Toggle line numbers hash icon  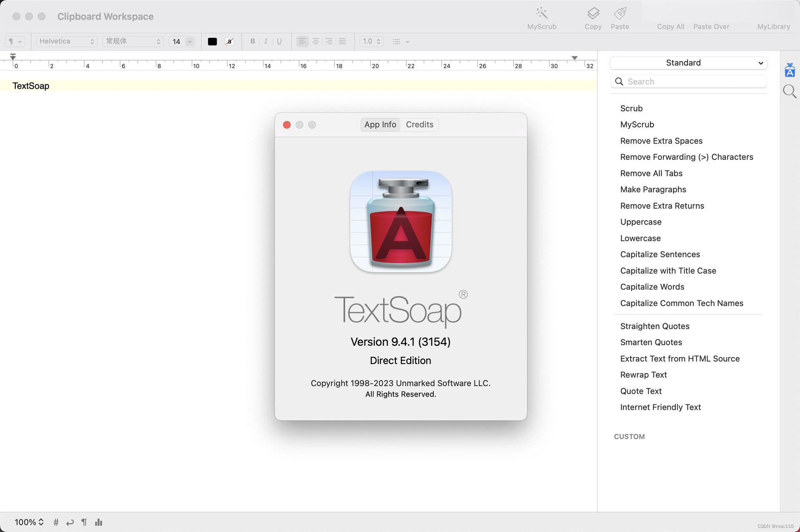(56, 522)
